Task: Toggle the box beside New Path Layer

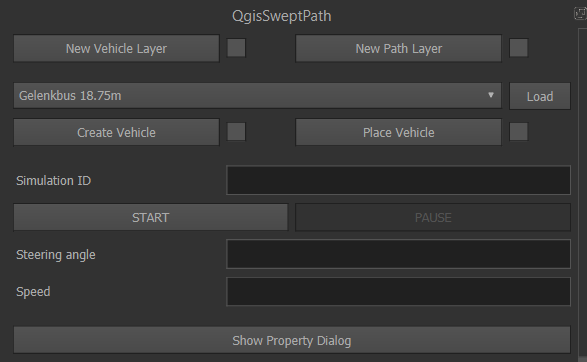Action: [518, 48]
